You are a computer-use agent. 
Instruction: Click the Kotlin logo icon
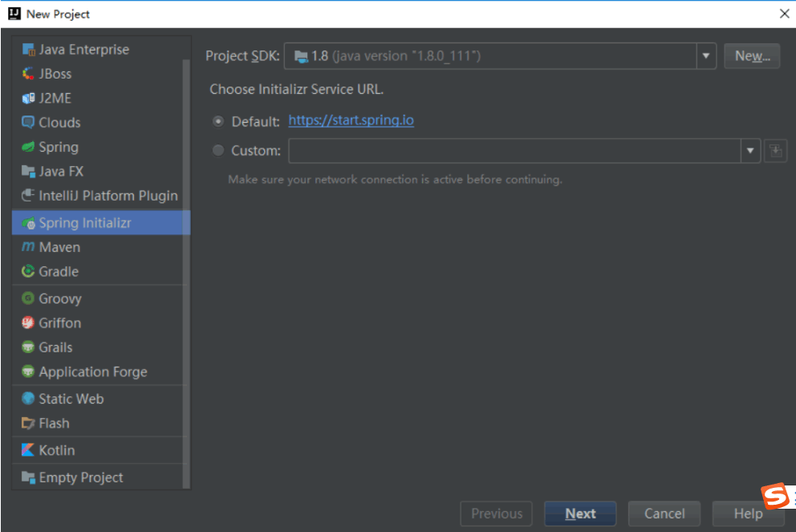point(28,450)
